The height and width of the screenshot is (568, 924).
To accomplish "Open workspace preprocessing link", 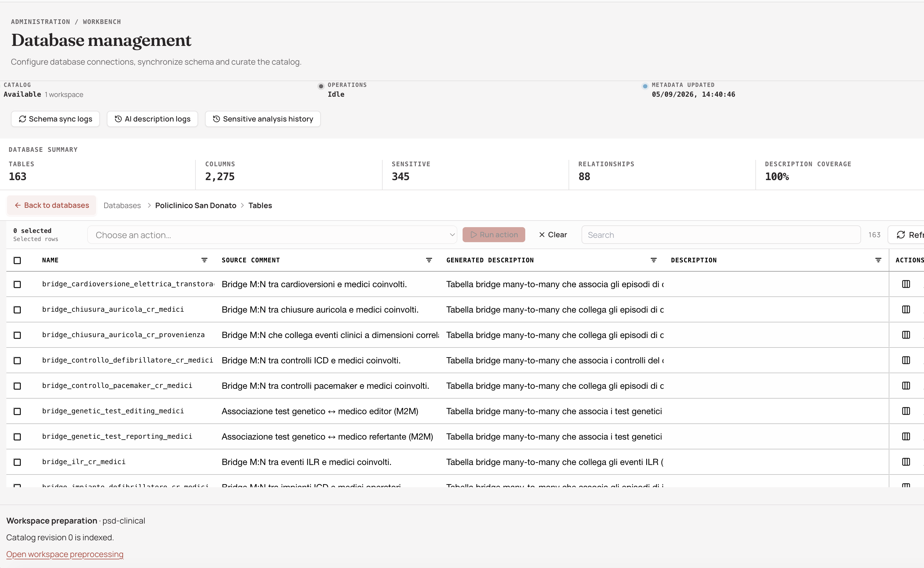I will coord(65,554).
